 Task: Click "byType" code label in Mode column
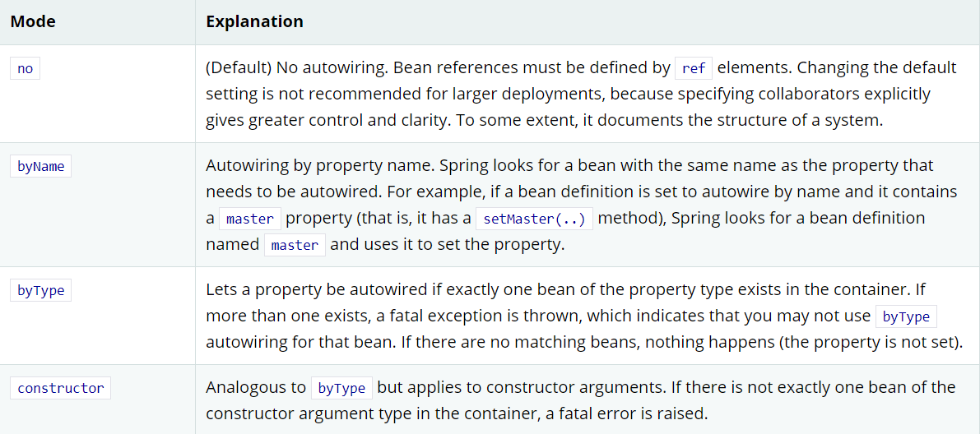[41, 291]
